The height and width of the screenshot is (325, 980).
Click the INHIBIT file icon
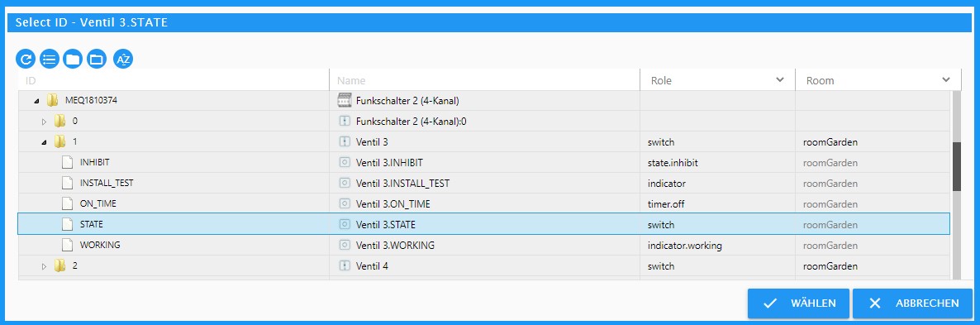coord(68,162)
